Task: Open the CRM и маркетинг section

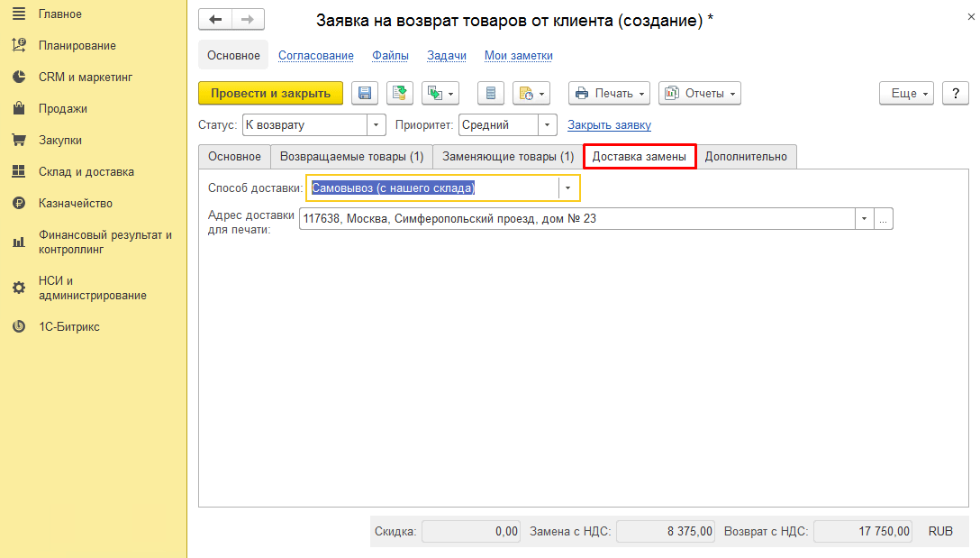Action: point(86,77)
